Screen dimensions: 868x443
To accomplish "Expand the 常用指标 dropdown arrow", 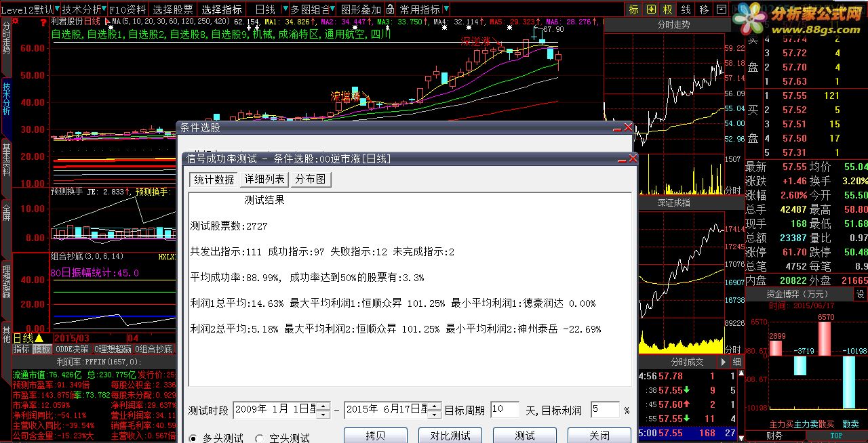I will coord(445,9).
